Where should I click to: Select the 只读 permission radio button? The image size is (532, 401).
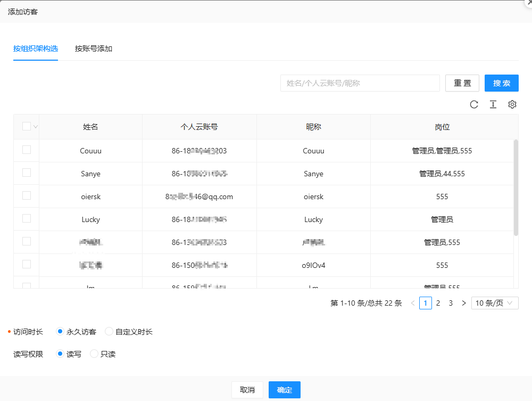click(x=94, y=354)
